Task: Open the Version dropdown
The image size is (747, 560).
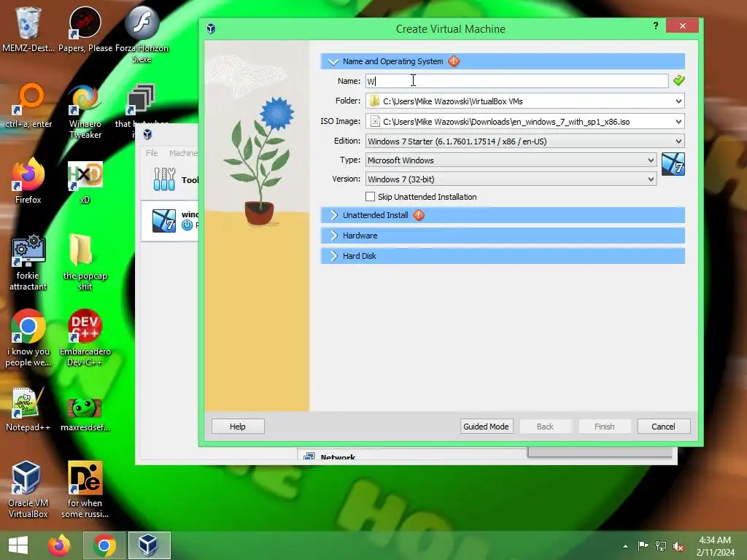Action: pyautogui.click(x=651, y=179)
